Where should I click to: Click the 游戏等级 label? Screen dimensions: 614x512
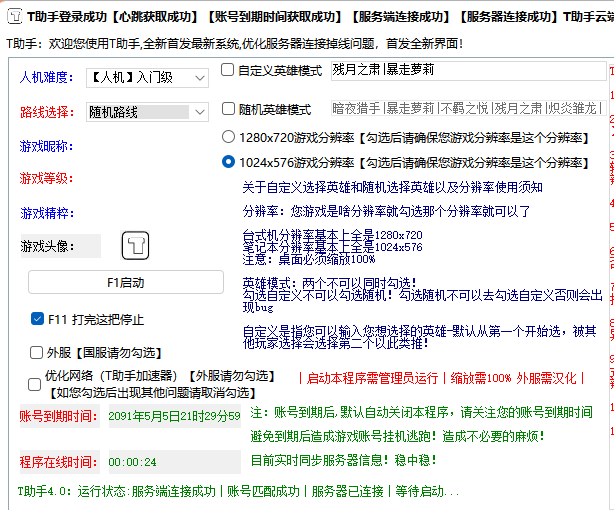click(46, 178)
